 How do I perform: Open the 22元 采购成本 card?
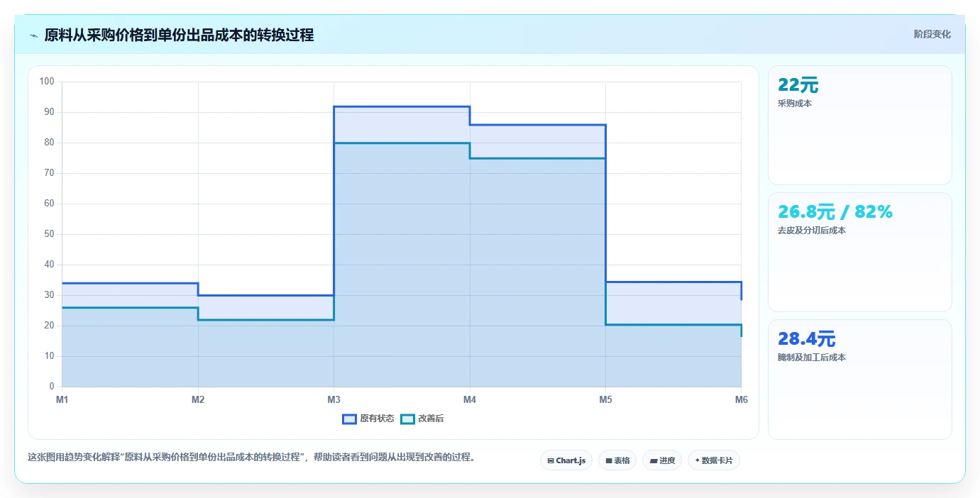coord(859,125)
